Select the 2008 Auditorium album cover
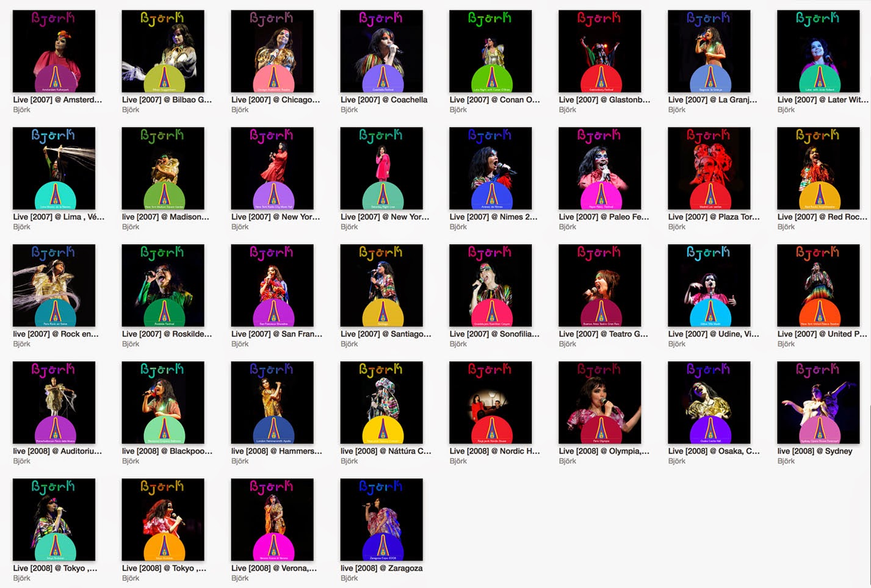 pyautogui.click(x=54, y=403)
